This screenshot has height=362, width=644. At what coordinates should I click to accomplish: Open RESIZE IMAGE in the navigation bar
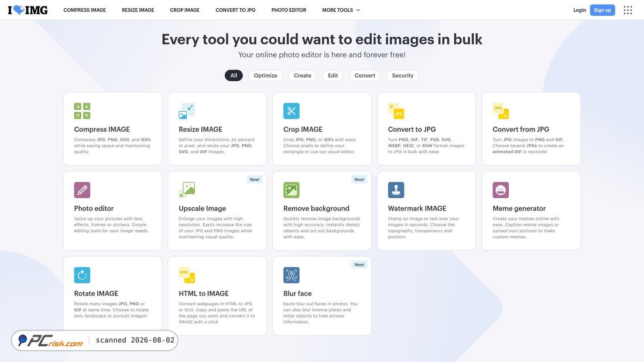pos(138,10)
